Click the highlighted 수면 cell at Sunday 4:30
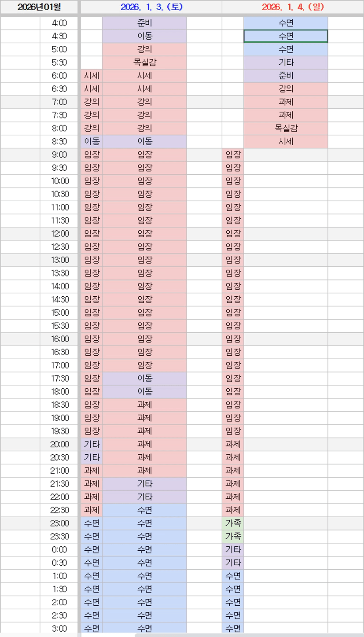This screenshot has width=364, height=637. tap(286, 36)
